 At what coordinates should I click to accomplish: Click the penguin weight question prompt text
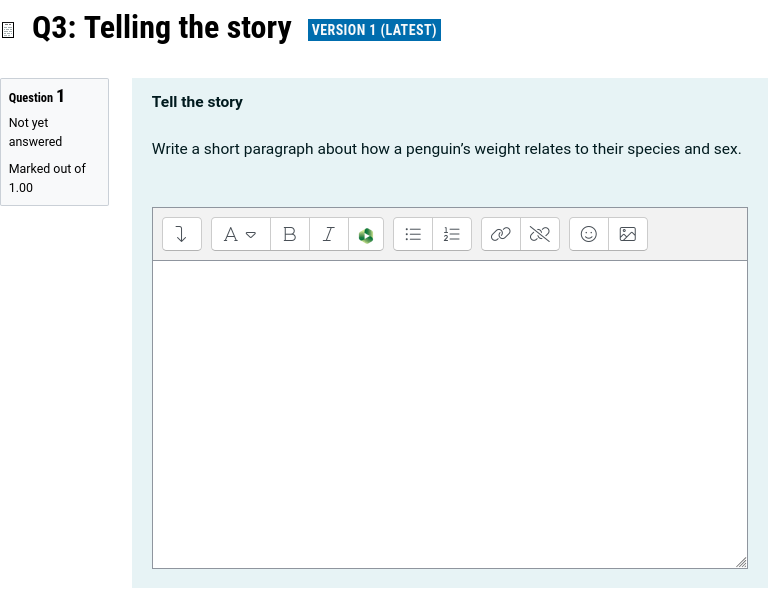click(x=446, y=149)
